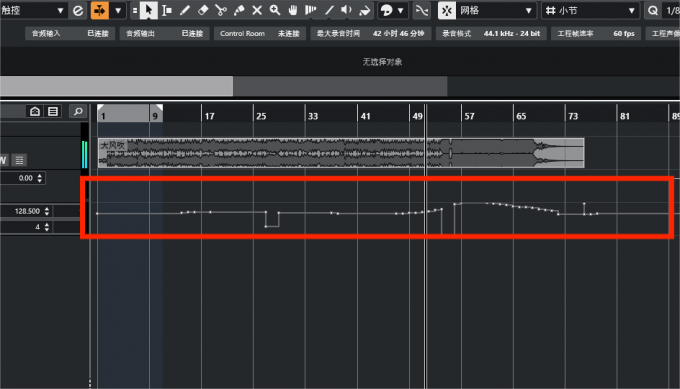Select the Object Selection arrow tool
The width and height of the screenshot is (680, 389).
[x=148, y=10]
